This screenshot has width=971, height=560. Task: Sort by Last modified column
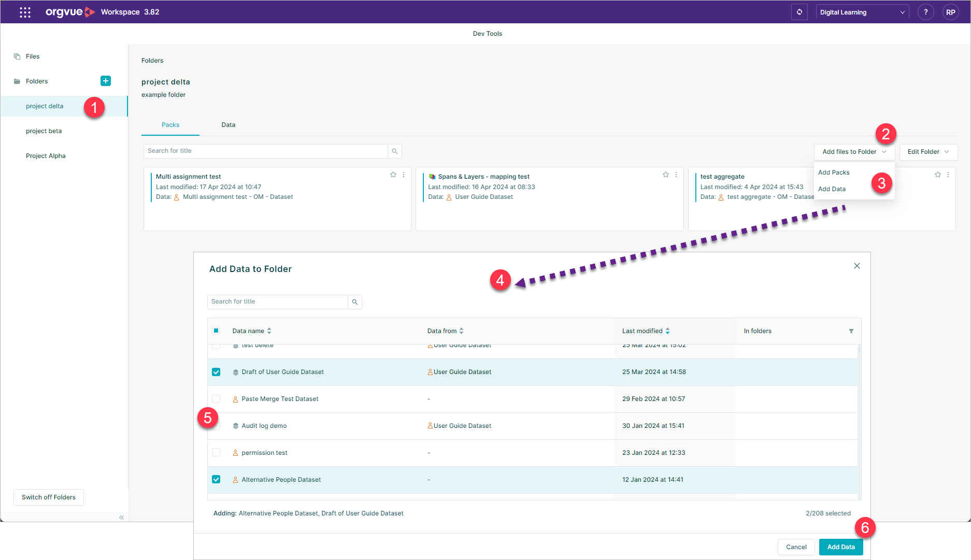click(646, 331)
